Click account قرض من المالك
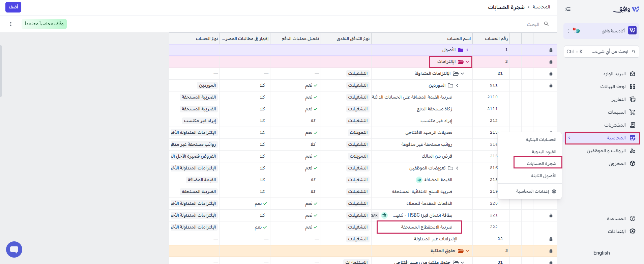 pyautogui.click(x=437, y=156)
